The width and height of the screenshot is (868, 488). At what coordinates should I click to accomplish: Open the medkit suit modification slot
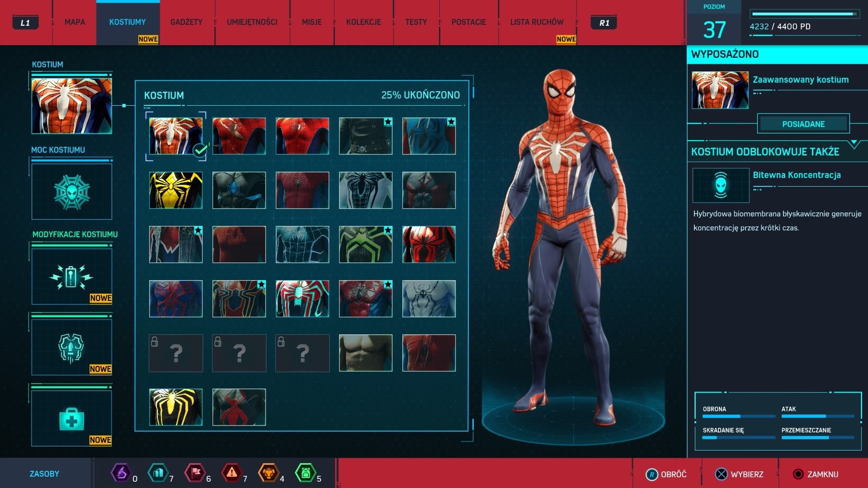71,418
